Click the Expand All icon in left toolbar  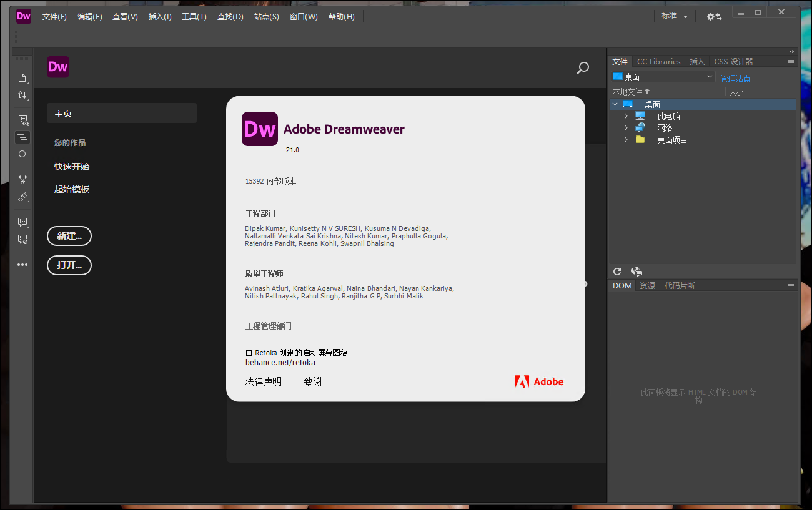[x=22, y=179]
